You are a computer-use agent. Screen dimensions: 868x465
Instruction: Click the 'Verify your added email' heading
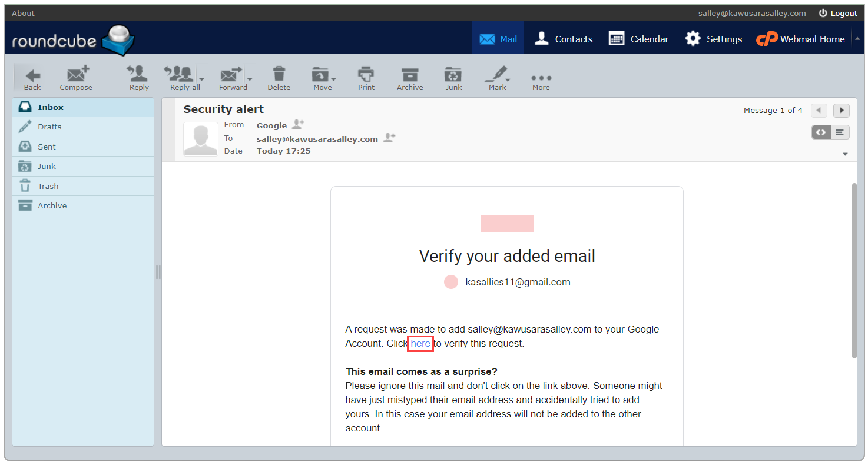pyautogui.click(x=507, y=256)
